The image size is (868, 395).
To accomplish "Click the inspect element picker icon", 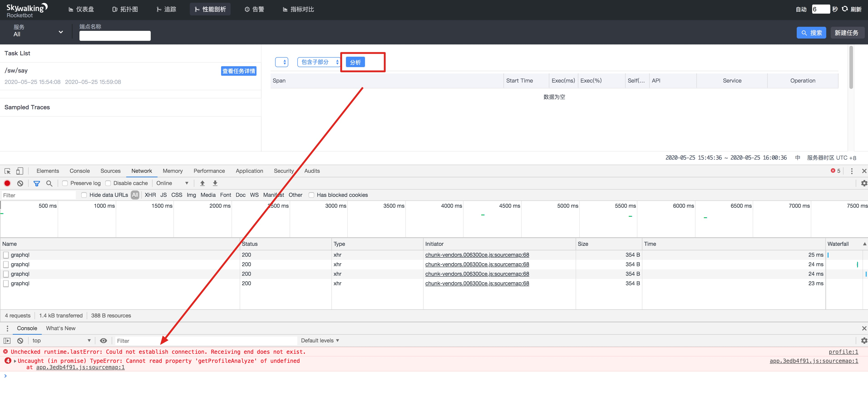I will pyautogui.click(x=7, y=171).
